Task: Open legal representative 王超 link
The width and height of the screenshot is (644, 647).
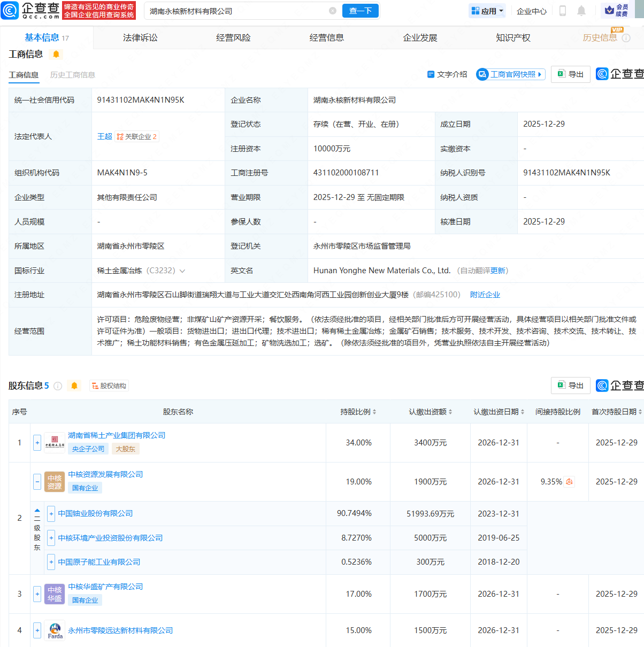Action: [104, 136]
